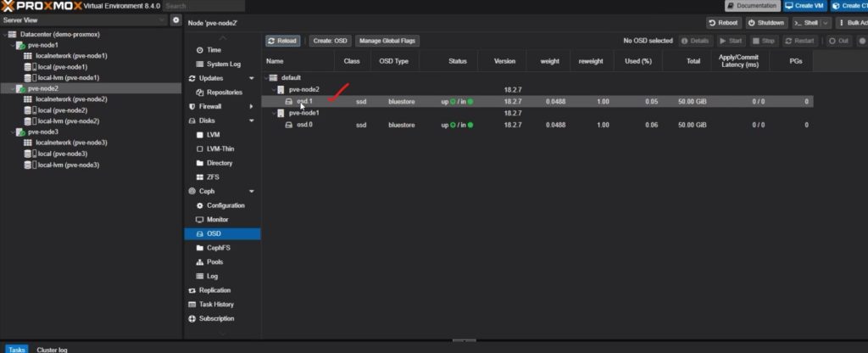Open the Server View dropdown

(x=162, y=20)
